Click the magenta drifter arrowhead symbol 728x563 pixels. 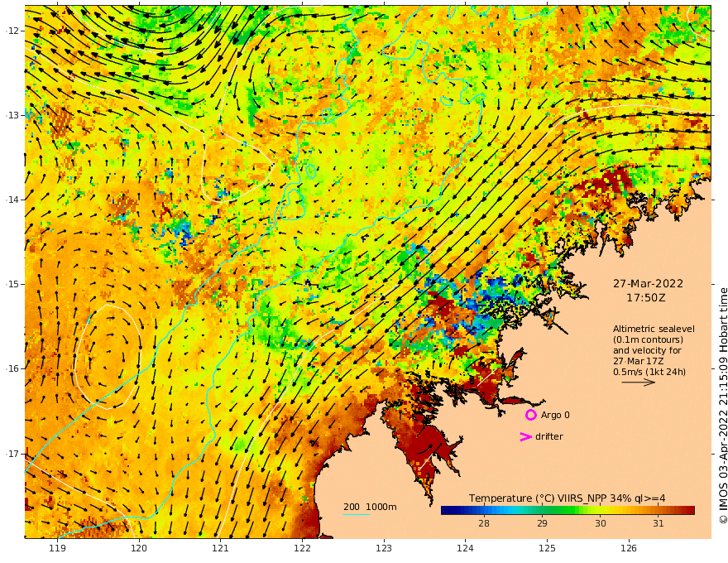coord(525,436)
